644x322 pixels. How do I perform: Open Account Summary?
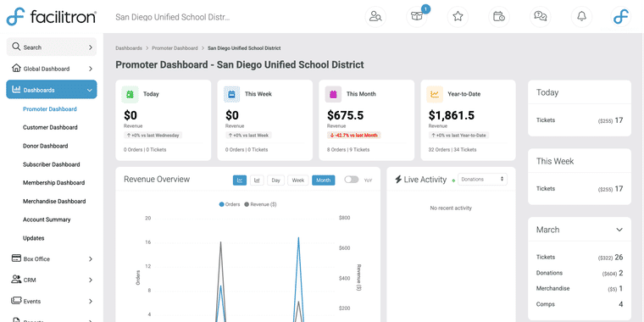click(47, 219)
